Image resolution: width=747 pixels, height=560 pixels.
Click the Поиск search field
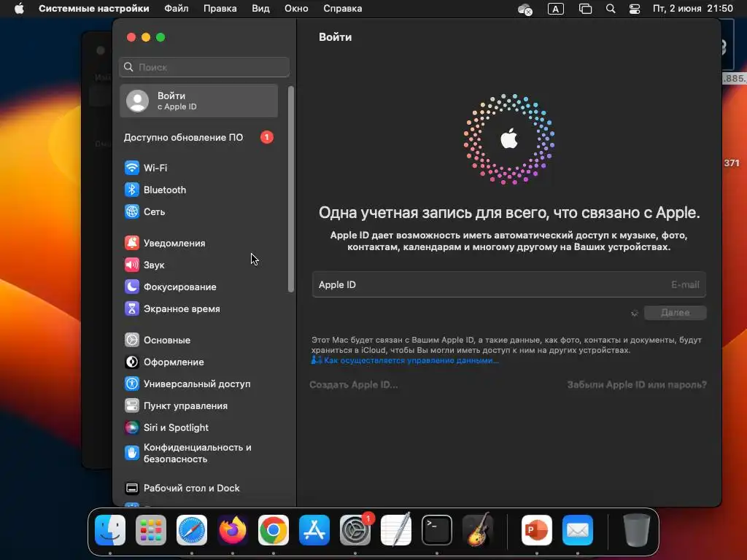pyautogui.click(x=204, y=67)
